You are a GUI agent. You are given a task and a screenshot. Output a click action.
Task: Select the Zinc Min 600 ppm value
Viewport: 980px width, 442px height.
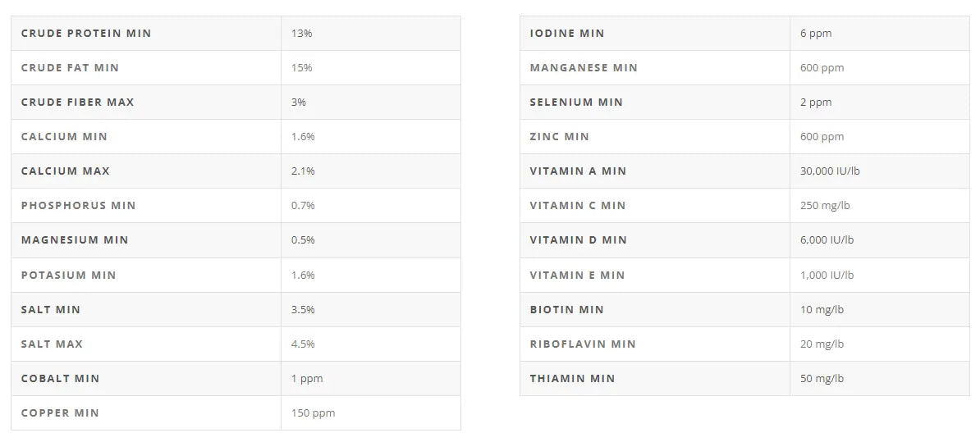822,137
